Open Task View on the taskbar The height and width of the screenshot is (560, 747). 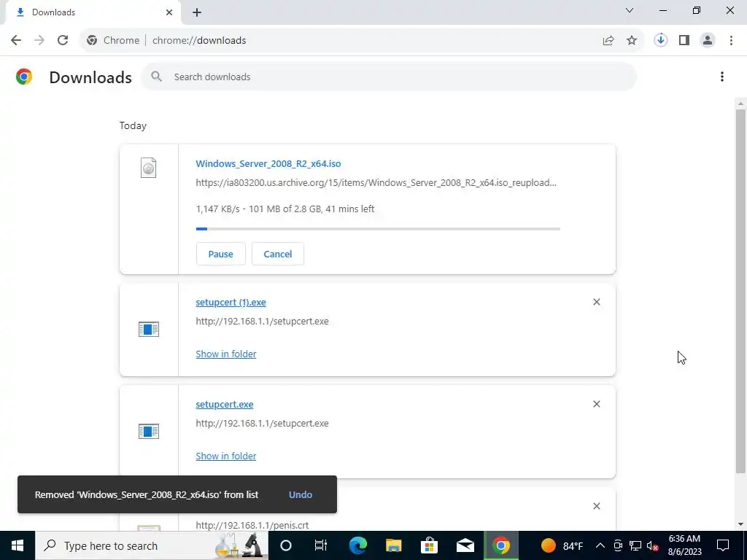321,545
